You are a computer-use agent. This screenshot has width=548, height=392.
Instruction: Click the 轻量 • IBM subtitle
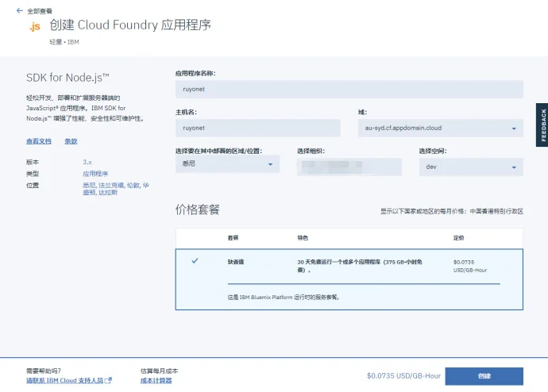click(x=64, y=42)
